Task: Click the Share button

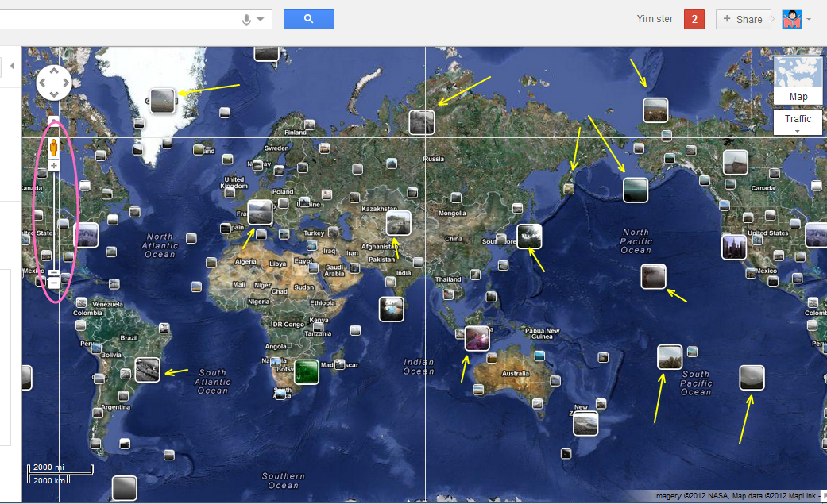Action: (x=743, y=18)
